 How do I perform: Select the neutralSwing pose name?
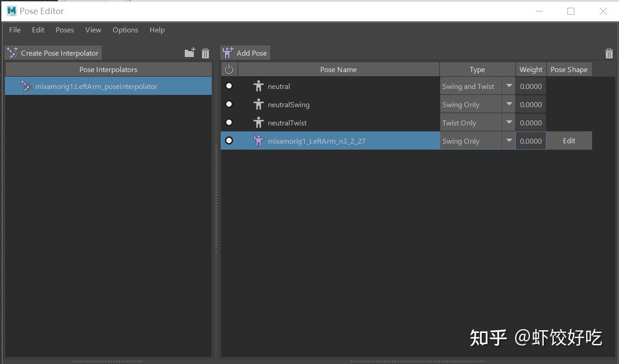tap(289, 104)
